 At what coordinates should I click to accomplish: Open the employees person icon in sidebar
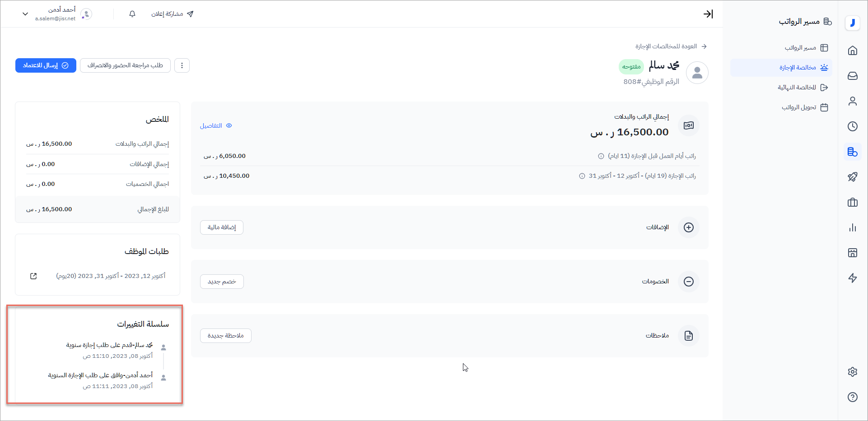[852, 101]
